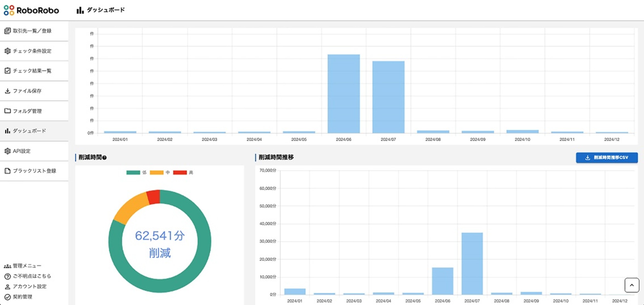This screenshot has width=644, height=305.
Task: Click the scroll-to-top chevron button
Action: (632, 285)
